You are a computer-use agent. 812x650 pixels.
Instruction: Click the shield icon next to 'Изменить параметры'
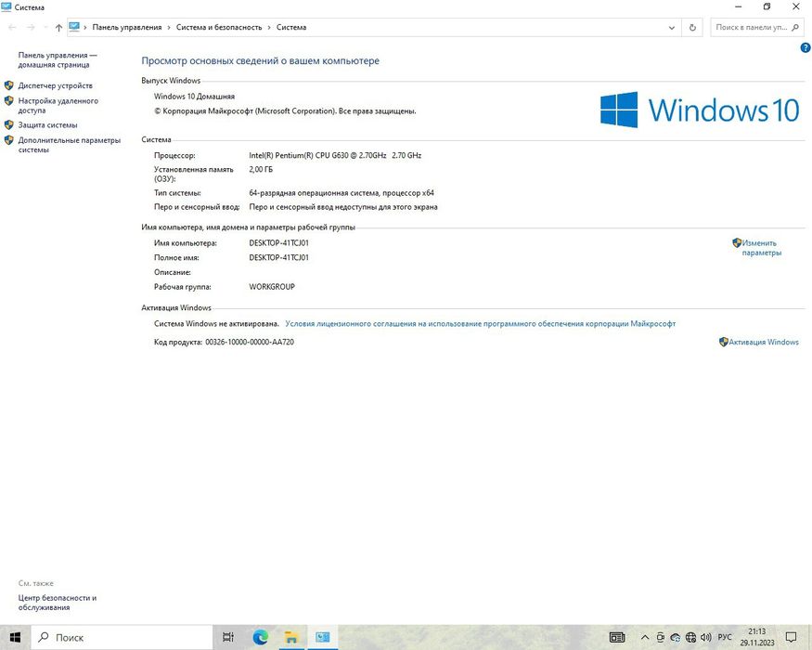point(737,242)
